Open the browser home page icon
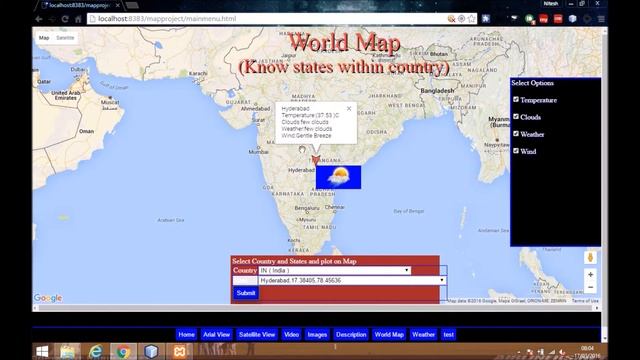 [x=78, y=19]
